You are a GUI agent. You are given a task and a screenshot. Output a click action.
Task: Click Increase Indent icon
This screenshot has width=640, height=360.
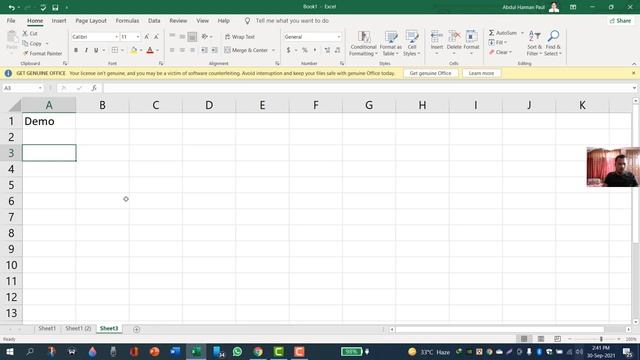coord(214,50)
